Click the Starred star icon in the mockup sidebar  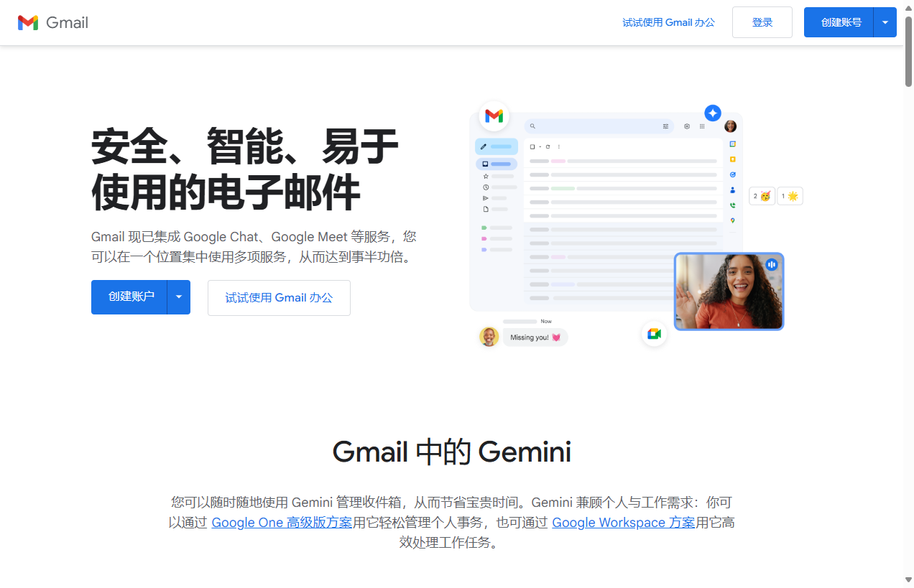coord(486,176)
